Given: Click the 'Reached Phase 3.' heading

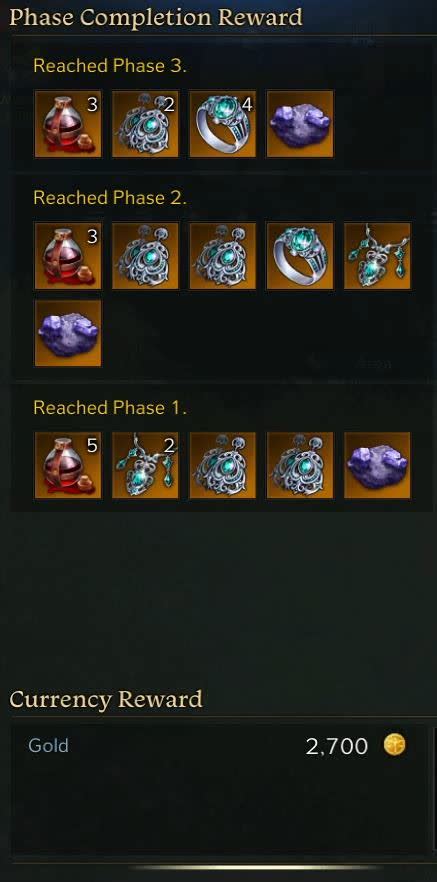Looking at the screenshot, I should (110, 66).
